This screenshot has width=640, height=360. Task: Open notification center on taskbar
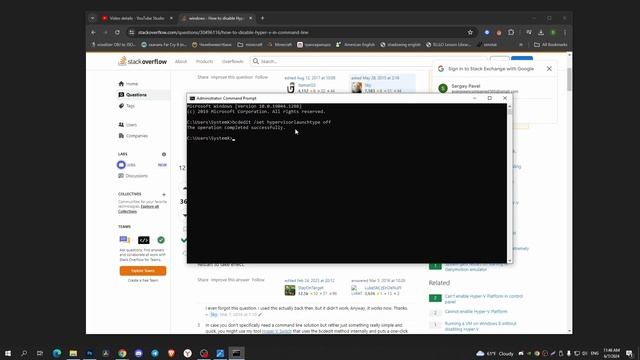pyautogui.click(x=629, y=353)
